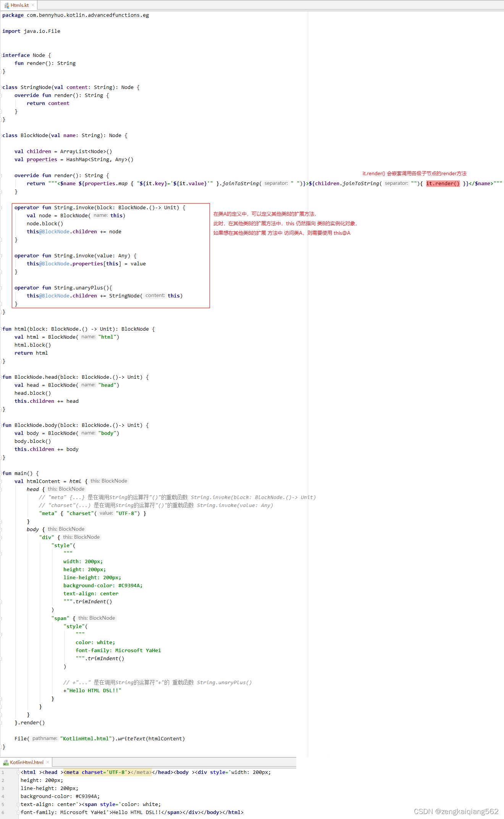This screenshot has height=819, width=504.
Task: Collapse the BlockNode.head function
Action: (x=2, y=377)
